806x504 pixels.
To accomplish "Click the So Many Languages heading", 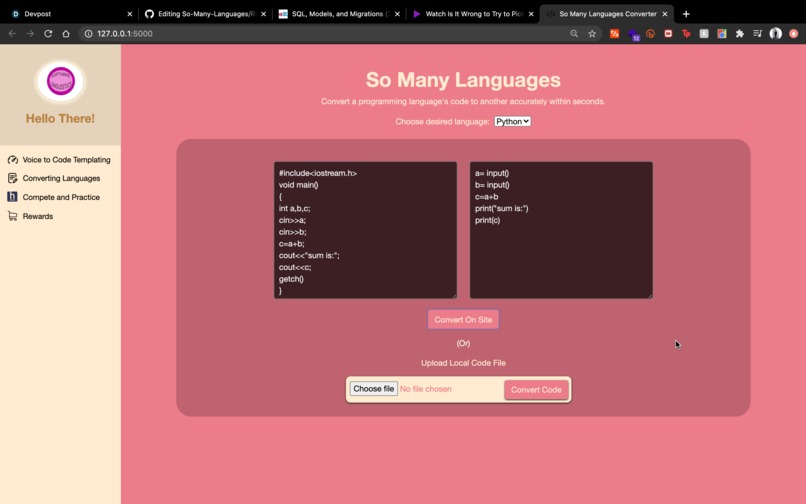I will pos(463,80).
